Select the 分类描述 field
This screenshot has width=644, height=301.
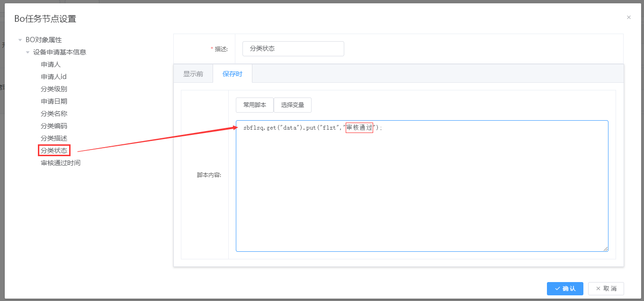pyautogui.click(x=54, y=138)
